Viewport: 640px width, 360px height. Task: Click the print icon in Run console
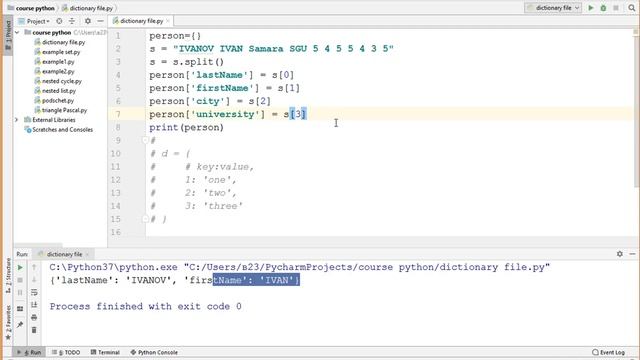[34, 317]
